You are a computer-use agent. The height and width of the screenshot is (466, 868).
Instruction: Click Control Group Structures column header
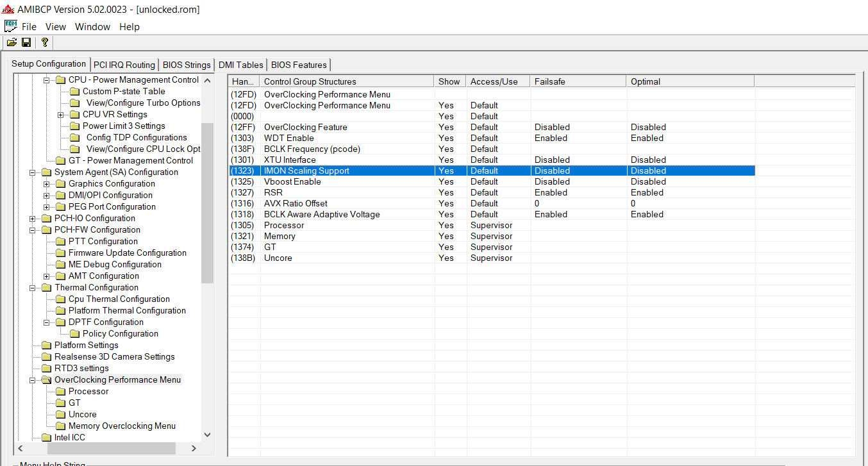point(347,81)
